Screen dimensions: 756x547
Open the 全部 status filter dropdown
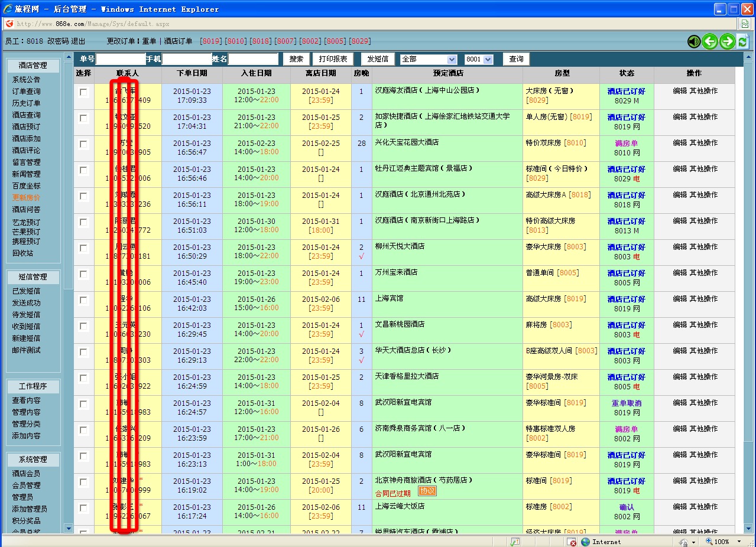pos(429,59)
